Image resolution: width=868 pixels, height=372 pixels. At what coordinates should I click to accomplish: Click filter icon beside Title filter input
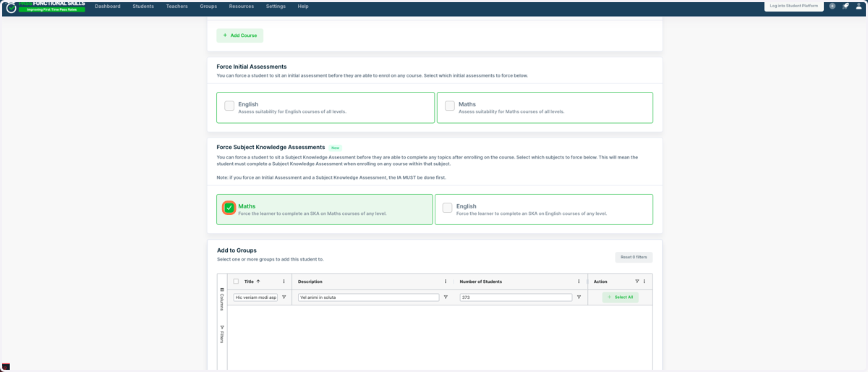284,297
